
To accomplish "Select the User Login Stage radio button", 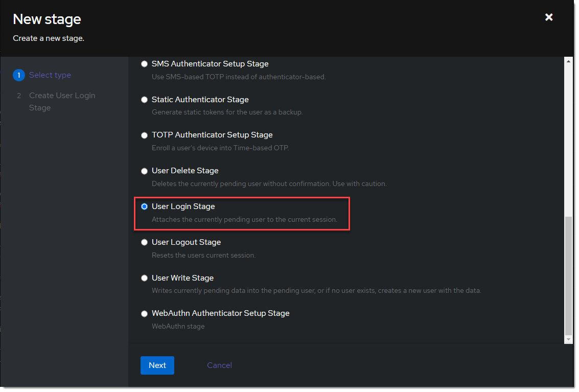I will pyautogui.click(x=145, y=206).
